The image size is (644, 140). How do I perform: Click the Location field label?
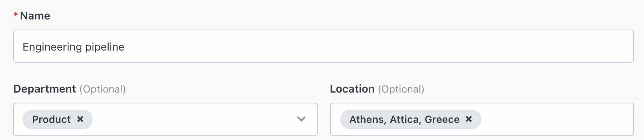(x=352, y=89)
